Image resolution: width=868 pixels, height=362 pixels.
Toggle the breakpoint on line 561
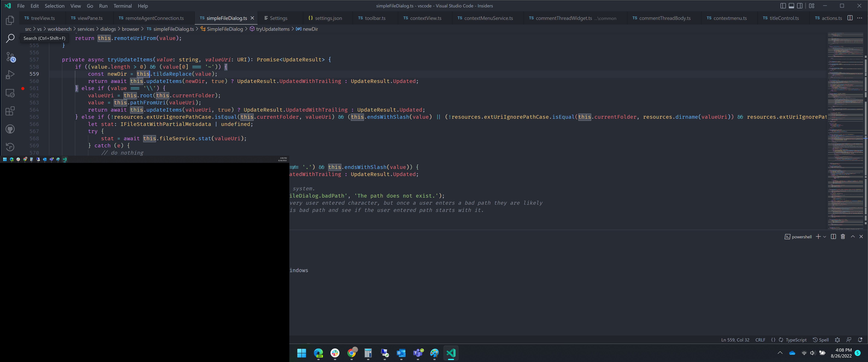coord(23,88)
